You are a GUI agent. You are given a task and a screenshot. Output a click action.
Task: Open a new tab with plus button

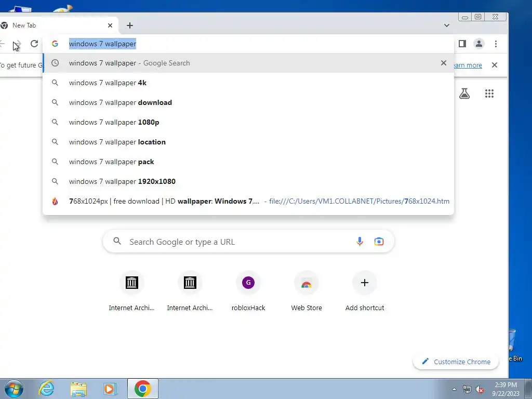tap(129, 25)
